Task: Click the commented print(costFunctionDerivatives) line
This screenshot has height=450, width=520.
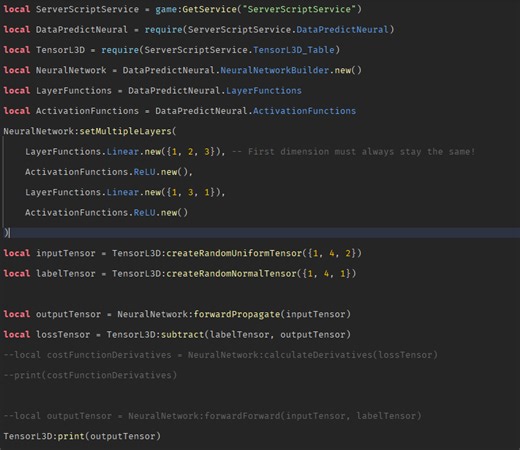Action: point(90,375)
